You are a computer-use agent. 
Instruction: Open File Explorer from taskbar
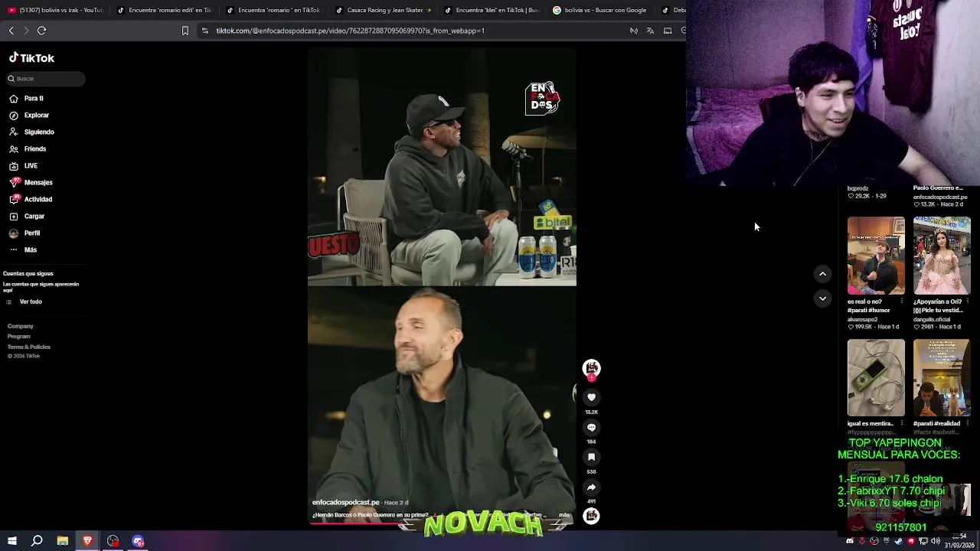(63, 541)
